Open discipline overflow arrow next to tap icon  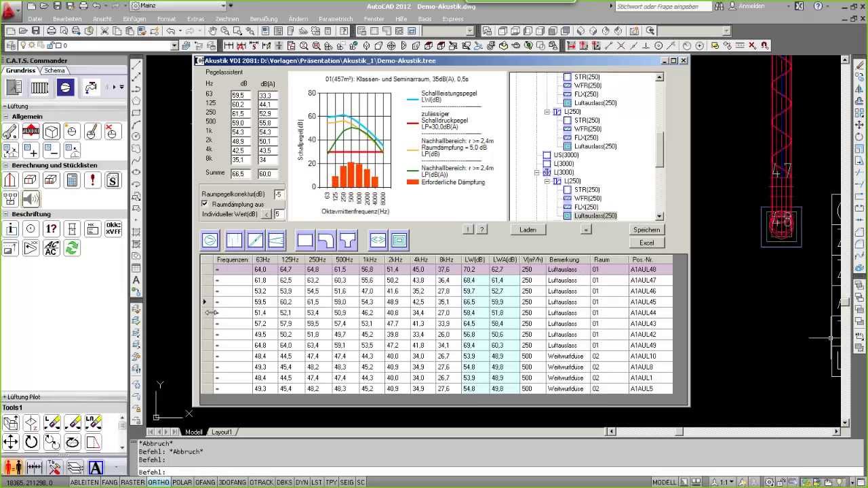[121, 87]
